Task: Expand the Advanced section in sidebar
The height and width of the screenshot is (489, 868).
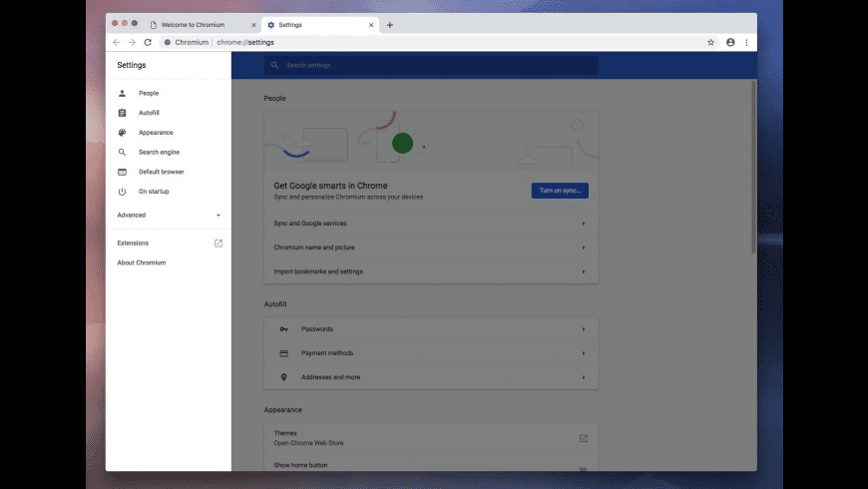Action: coord(169,215)
